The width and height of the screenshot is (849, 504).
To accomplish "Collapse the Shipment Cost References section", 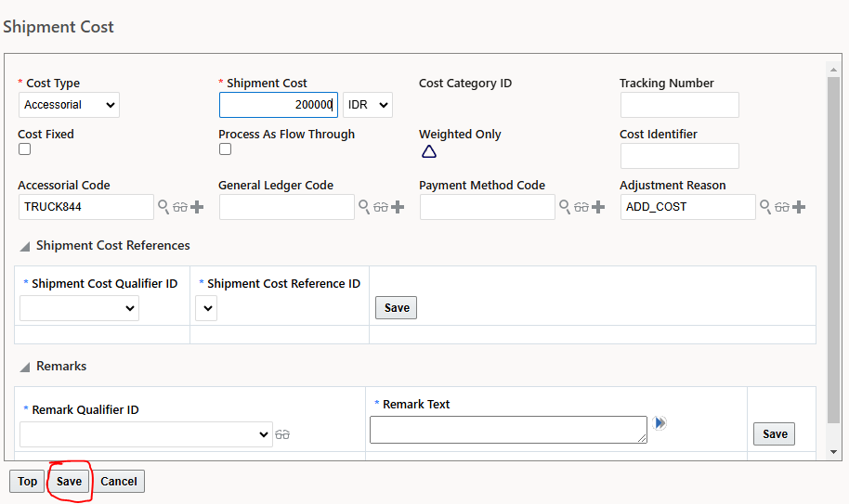I will coord(25,247).
